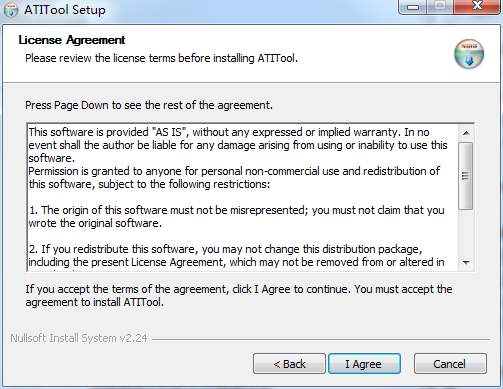Click the "License Agreement" page heading
503x389 pixels.
point(72,40)
